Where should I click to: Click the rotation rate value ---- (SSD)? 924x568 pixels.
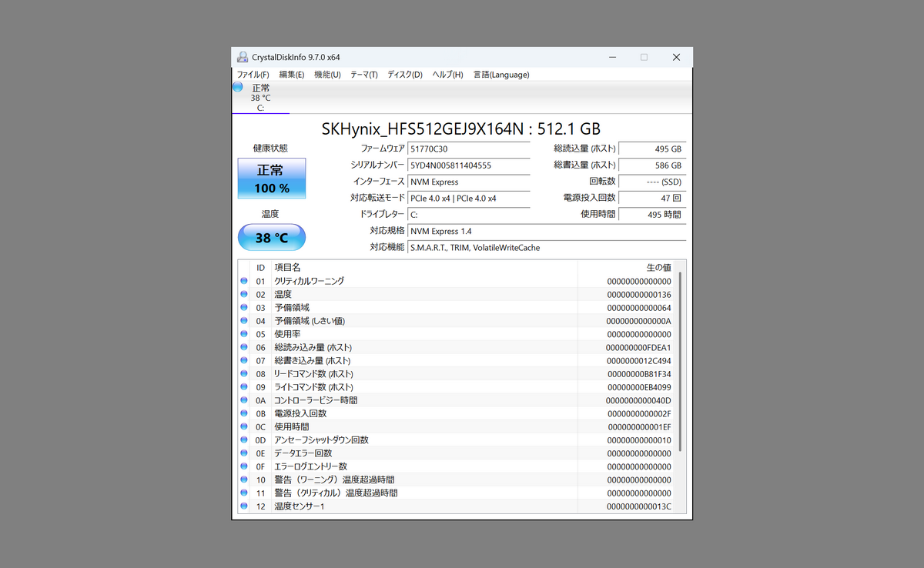[652, 182]
